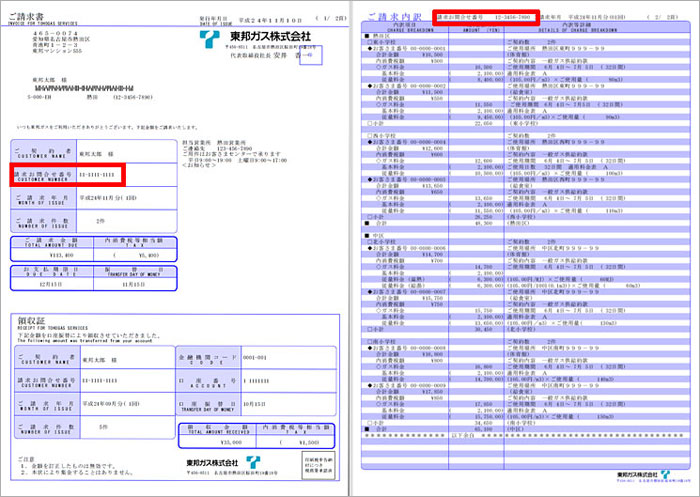The height and width of the screenshot is (497, 700).
Task: Click the MONTH OF ISSUE label in the invoice table
Action: coord(41,203)
